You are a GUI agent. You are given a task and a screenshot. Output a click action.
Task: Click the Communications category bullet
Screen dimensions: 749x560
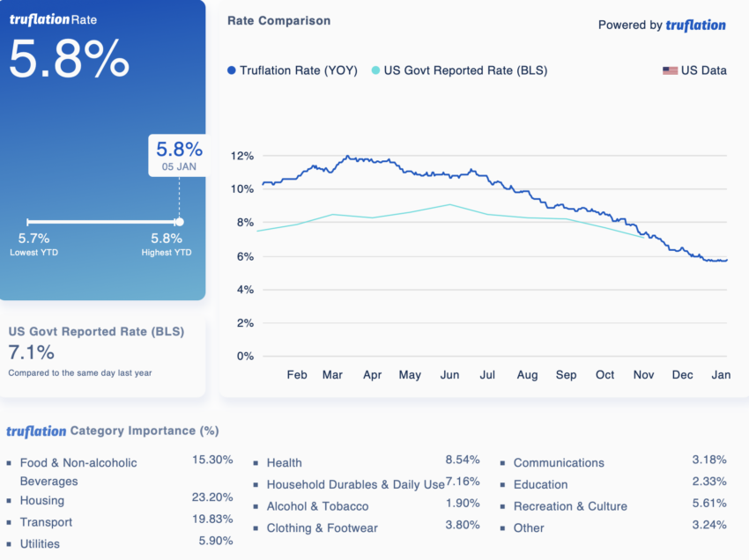click(502, 463)
